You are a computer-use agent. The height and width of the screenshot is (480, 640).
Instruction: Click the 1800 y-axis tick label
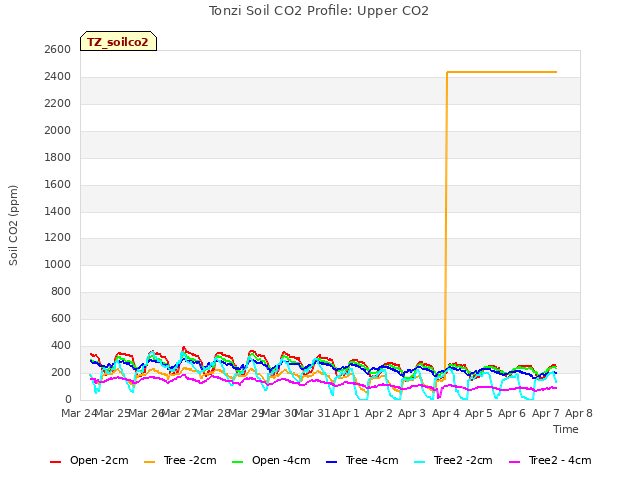coord(58,158)
